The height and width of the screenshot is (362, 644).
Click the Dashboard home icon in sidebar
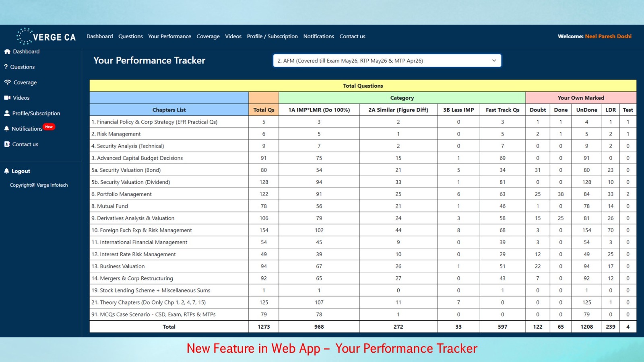(7, 51)
